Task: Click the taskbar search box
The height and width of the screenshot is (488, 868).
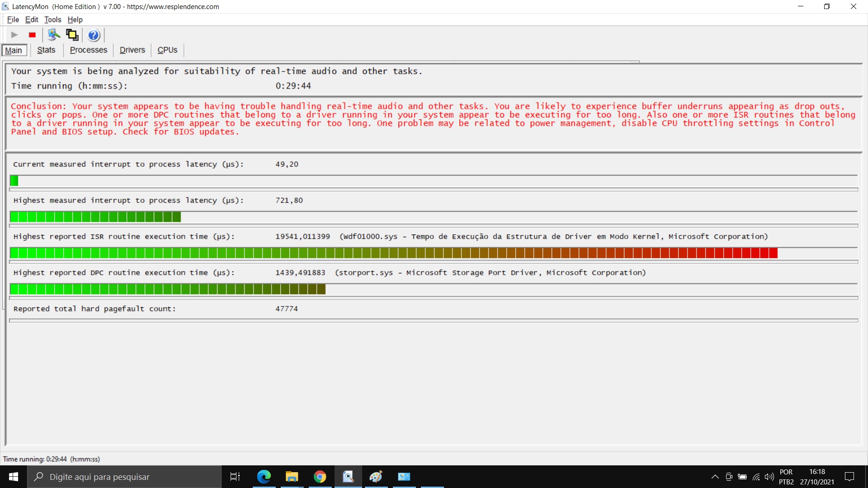Action: tap(124, 477)
